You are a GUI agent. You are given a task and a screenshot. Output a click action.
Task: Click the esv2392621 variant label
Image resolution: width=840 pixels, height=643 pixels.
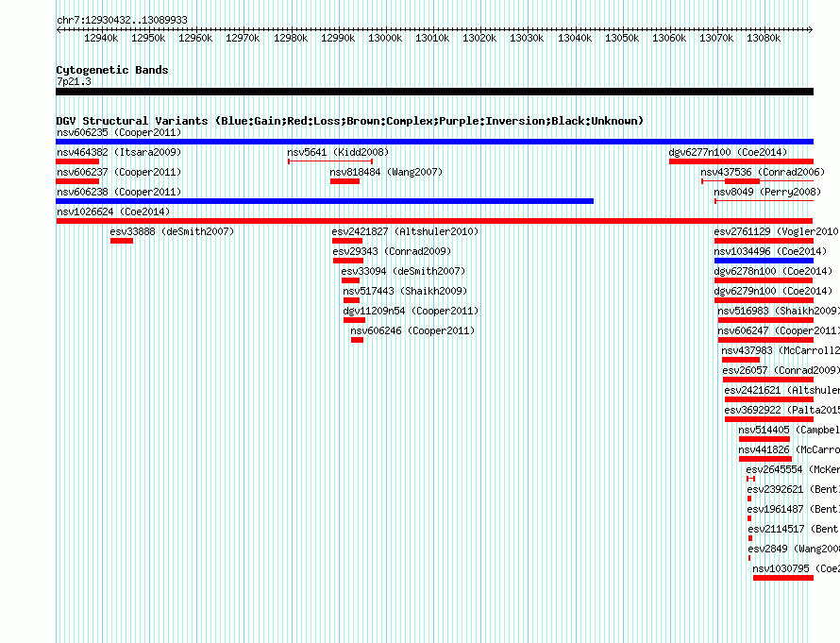(x=794, y=489)
